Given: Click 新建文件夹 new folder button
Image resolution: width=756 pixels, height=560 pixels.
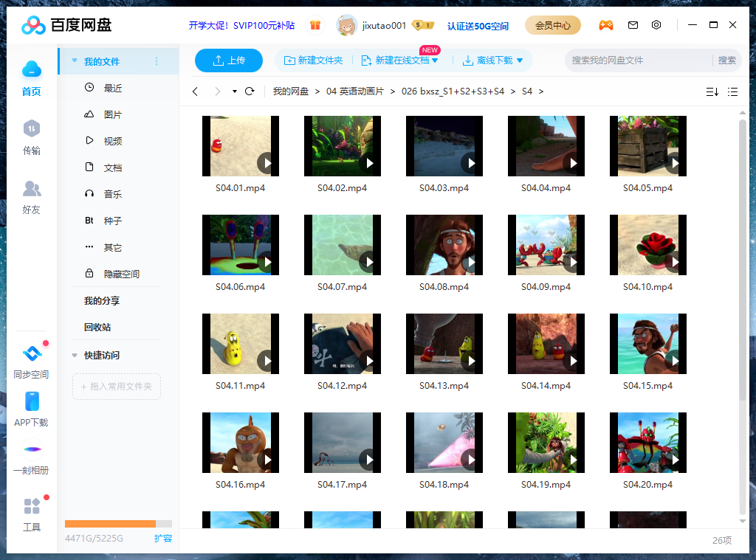Looking at the screenshot, I should coord(313,61).
